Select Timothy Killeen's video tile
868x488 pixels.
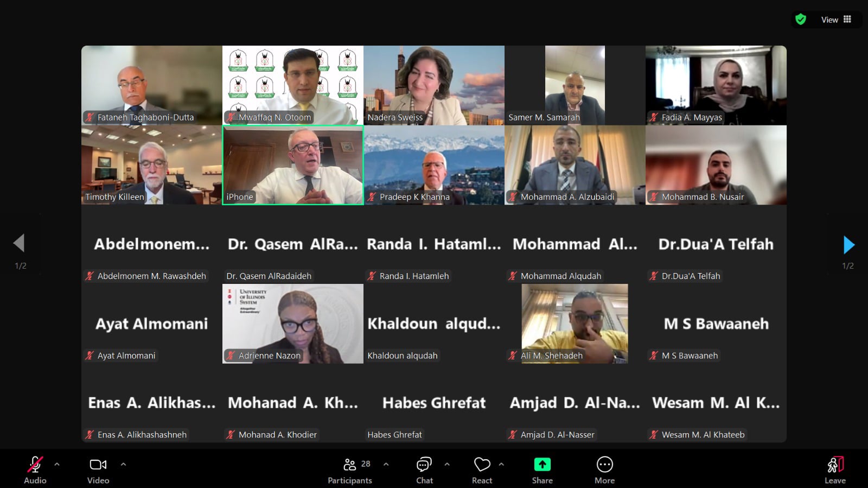tap(152, 165)
